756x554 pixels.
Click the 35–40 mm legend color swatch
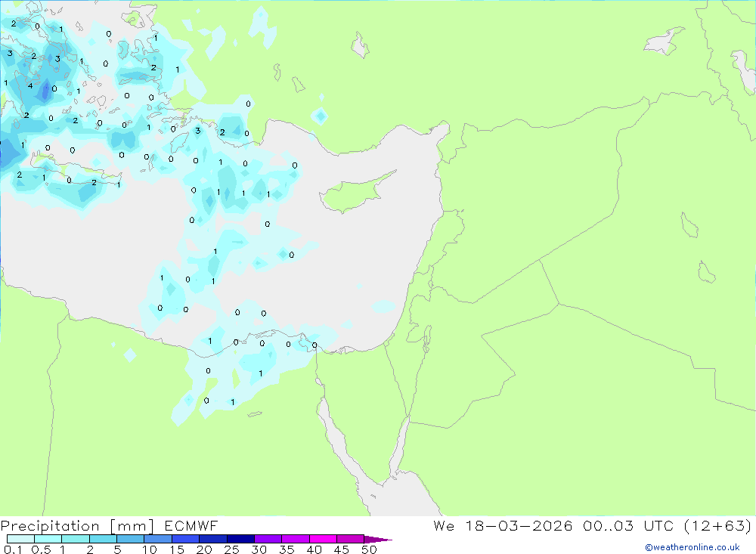pos(296,539)
